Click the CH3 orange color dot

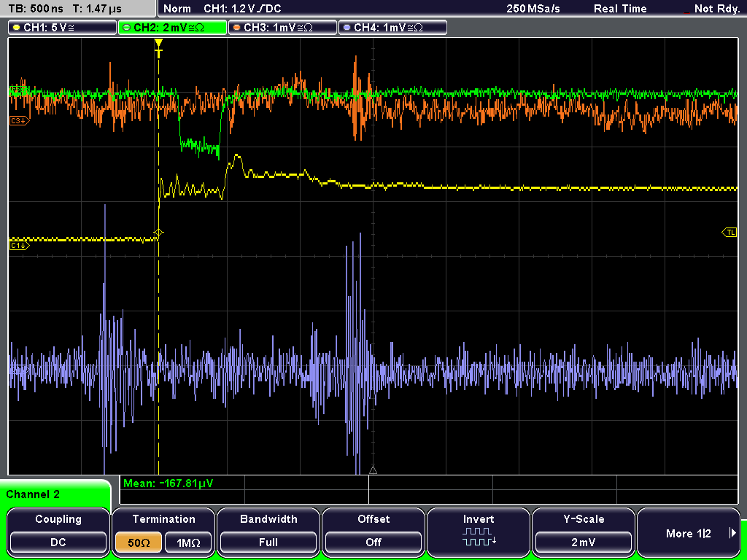coord(236,28)
